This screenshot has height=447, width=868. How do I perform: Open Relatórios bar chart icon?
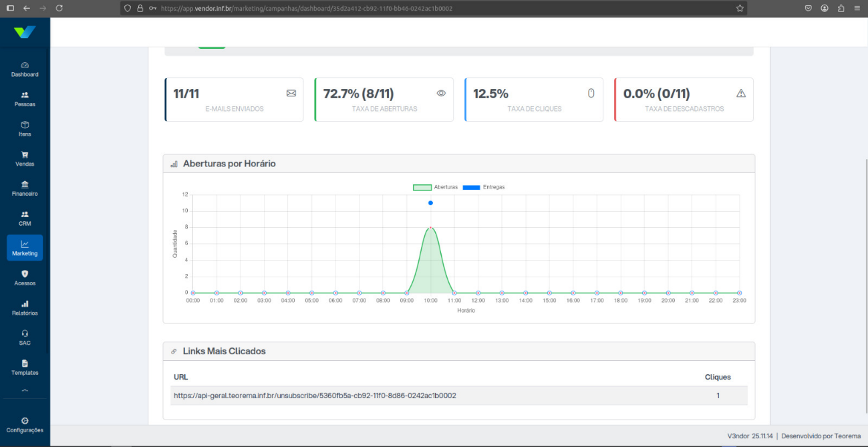click(x=25, y=303)
